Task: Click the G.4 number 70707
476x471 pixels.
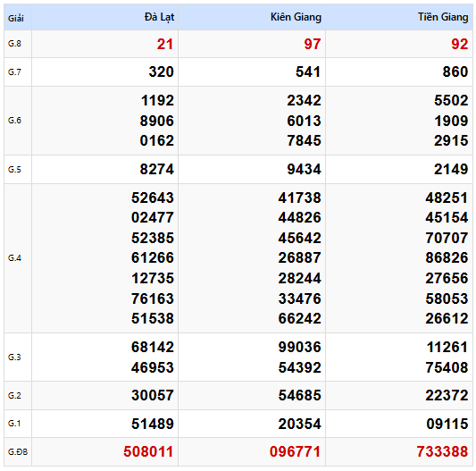Action: (447, 238)
